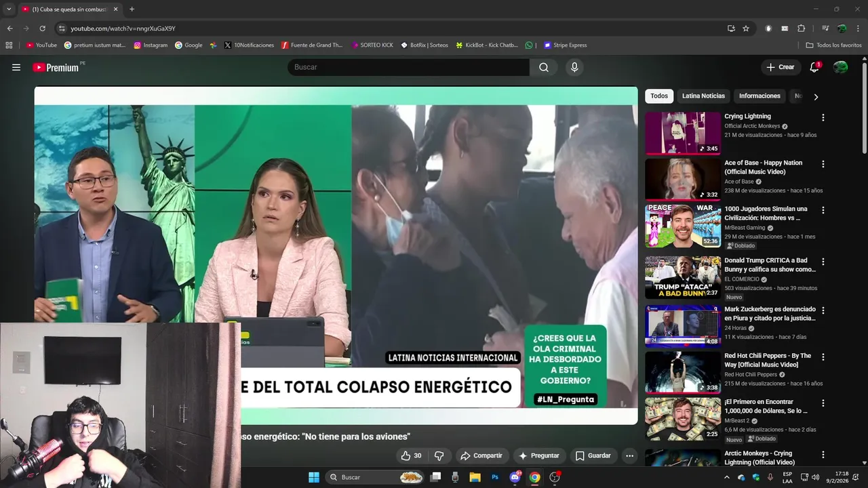868x488 pixels.
Task: Select the Latina Noticias filter chip
Action: (x=703, y=96)
